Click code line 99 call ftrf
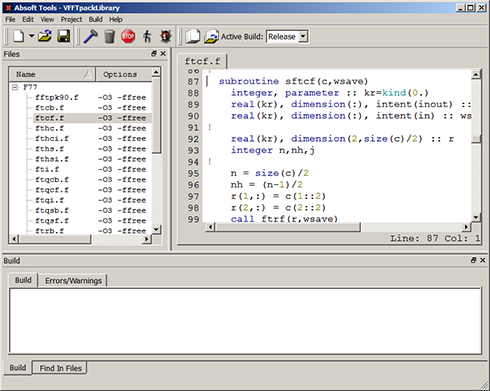 pyautogui.click(x=284, y=219)
